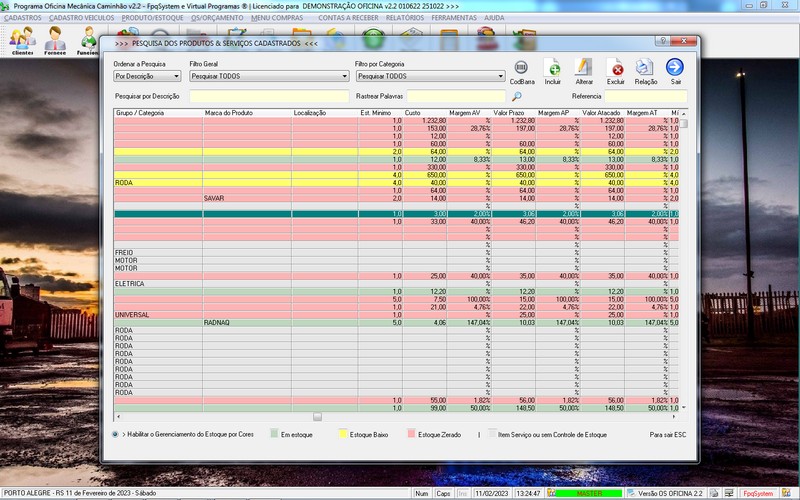Open the Filtro Geral dropdown
800x500 pixels.
pyautogui.click(x=269, y=76)
